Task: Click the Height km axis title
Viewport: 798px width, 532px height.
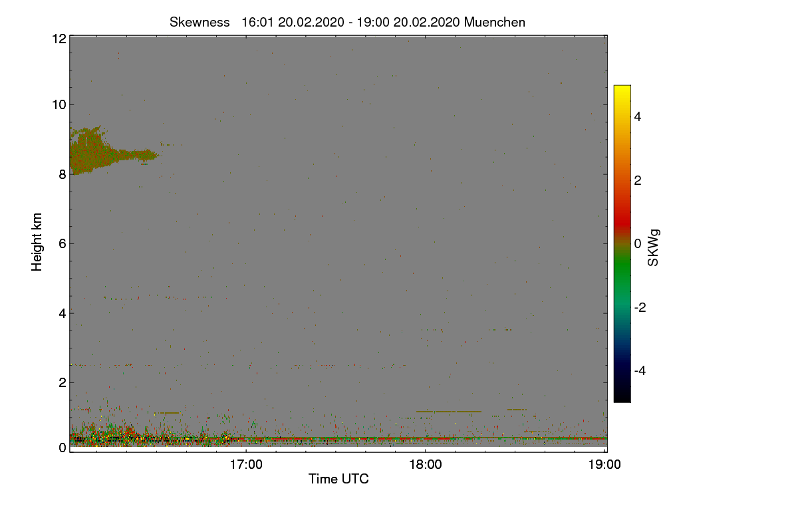Action: [37, 242]
